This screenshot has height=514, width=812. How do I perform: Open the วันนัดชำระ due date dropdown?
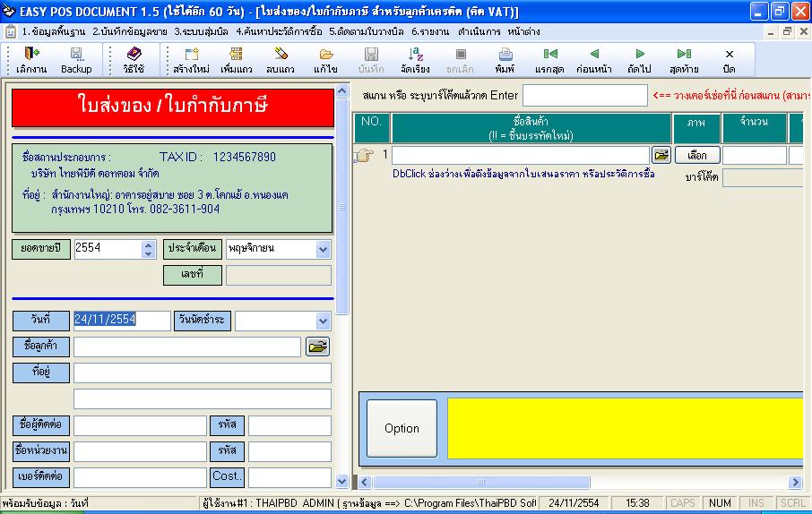[324, 321]
